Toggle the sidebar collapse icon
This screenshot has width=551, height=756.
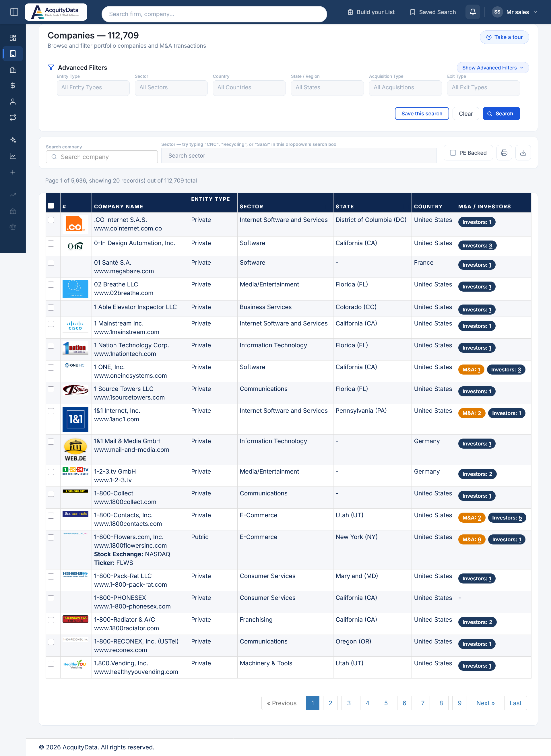pyautogui.click(x=14, y=12)
